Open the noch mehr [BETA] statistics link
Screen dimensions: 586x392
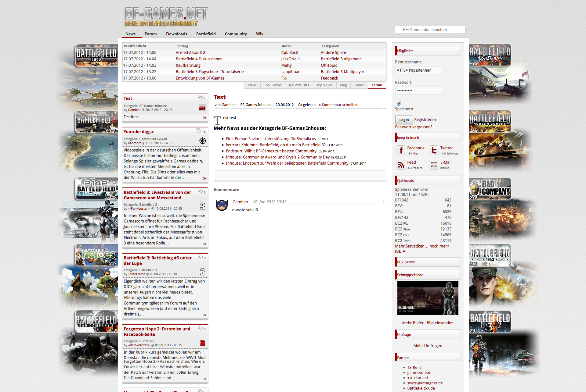[422, 249]
